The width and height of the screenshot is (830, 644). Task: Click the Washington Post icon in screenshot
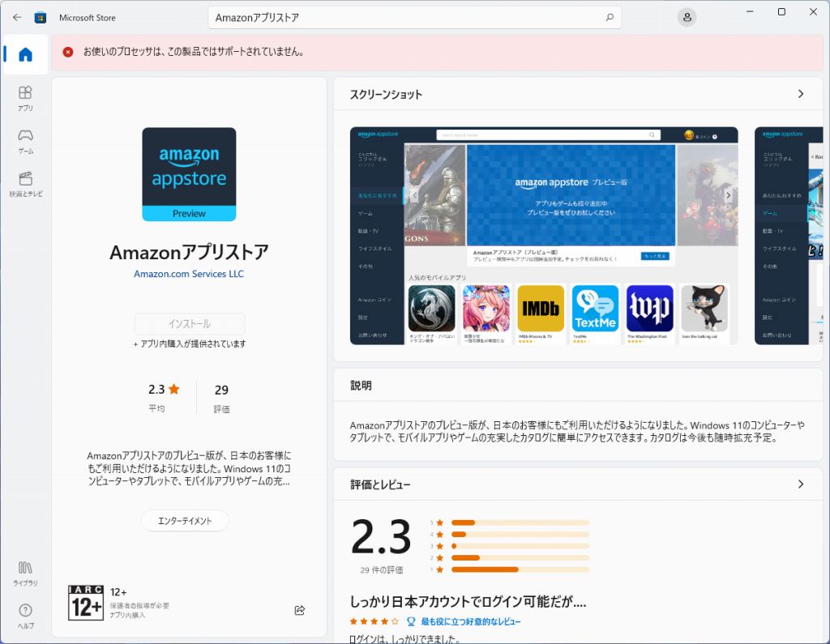pos(649,309)
